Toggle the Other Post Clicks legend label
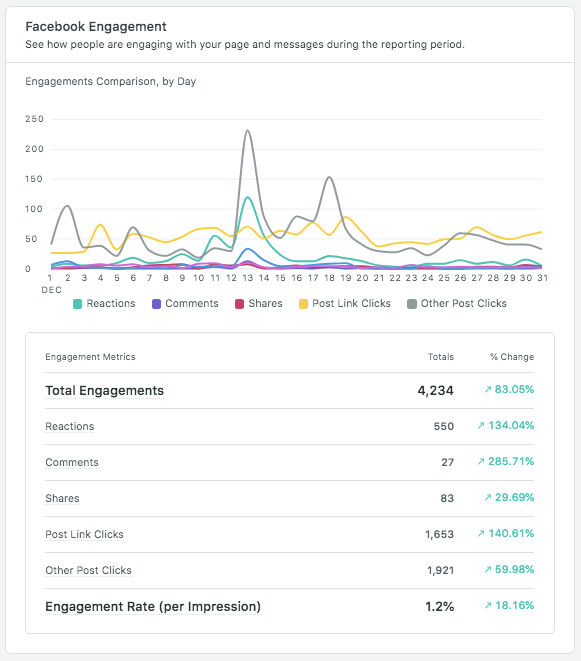Screen dimensions: 581x661 (463, 304)
